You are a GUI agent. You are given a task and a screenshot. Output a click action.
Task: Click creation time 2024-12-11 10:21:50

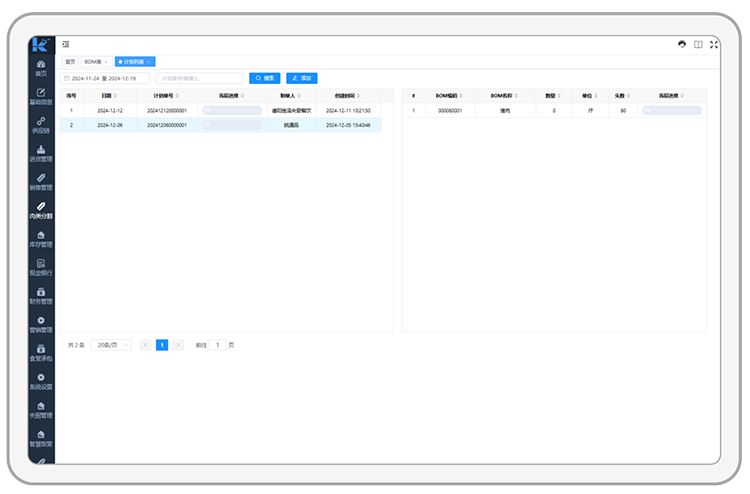point(348,110)
